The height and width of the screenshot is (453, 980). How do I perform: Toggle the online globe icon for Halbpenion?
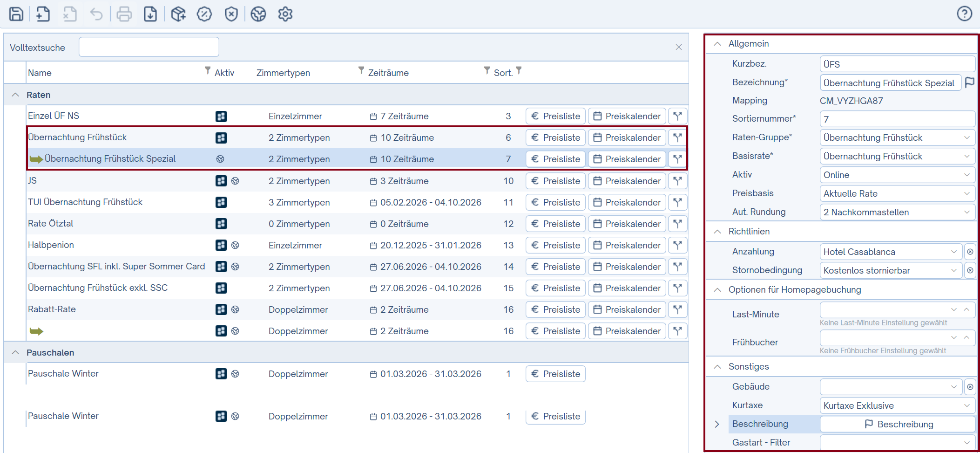(x=235, y=245)
